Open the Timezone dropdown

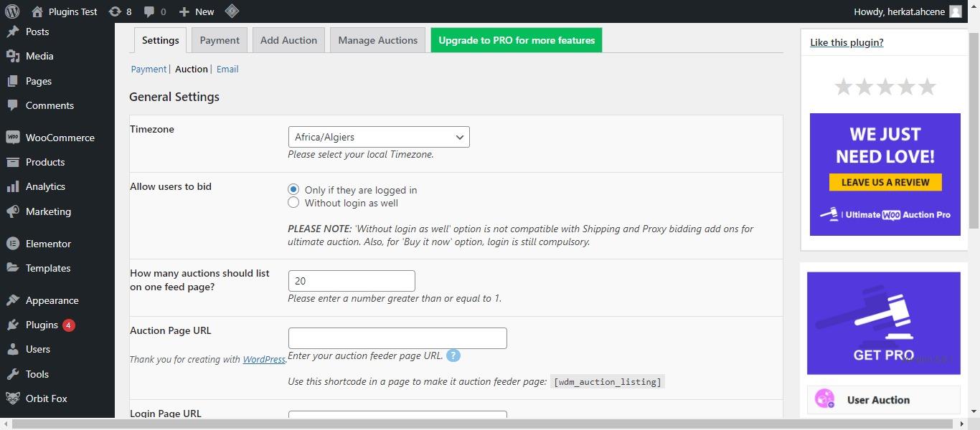pyautogui.click(x=378, y=137)
